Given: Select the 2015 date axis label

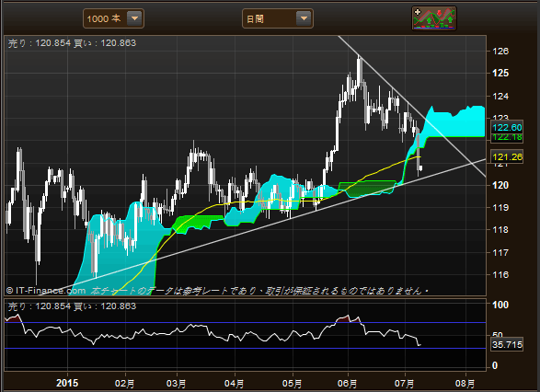Looking at the screenshot, I should coord(67,383).
